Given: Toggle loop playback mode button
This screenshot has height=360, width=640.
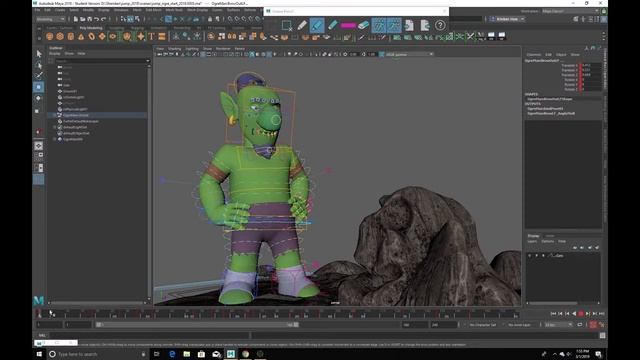Looking at the screenshot, I should click(580, 325).
